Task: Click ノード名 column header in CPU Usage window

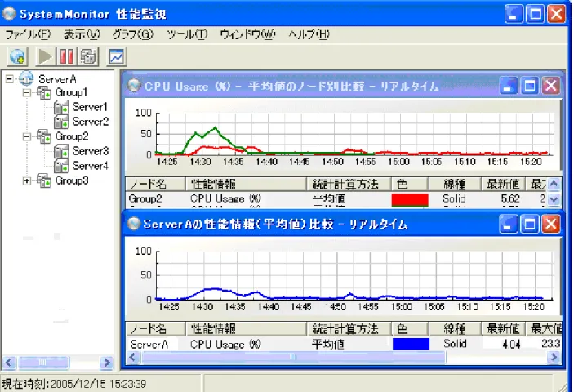Action: (156, 184)
